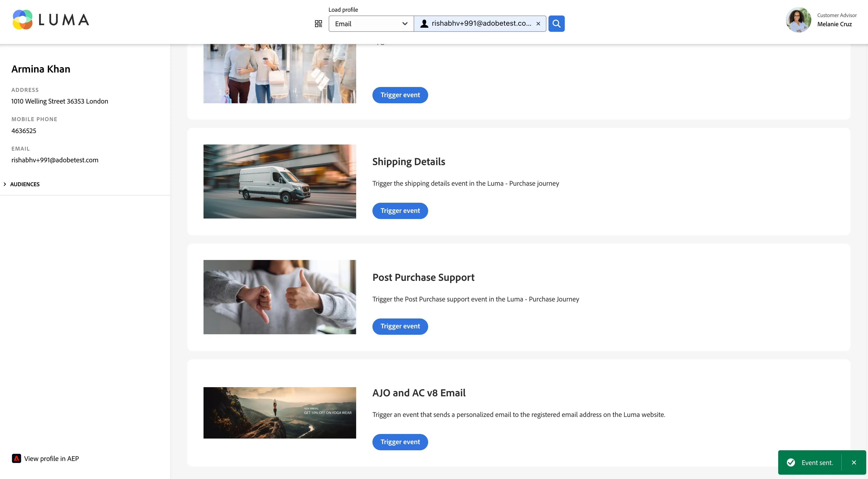The image size is (868, 479).
Task: Click Melanie Cruz avatar photo
Action: pyautogui.click(x=798, y=20)
